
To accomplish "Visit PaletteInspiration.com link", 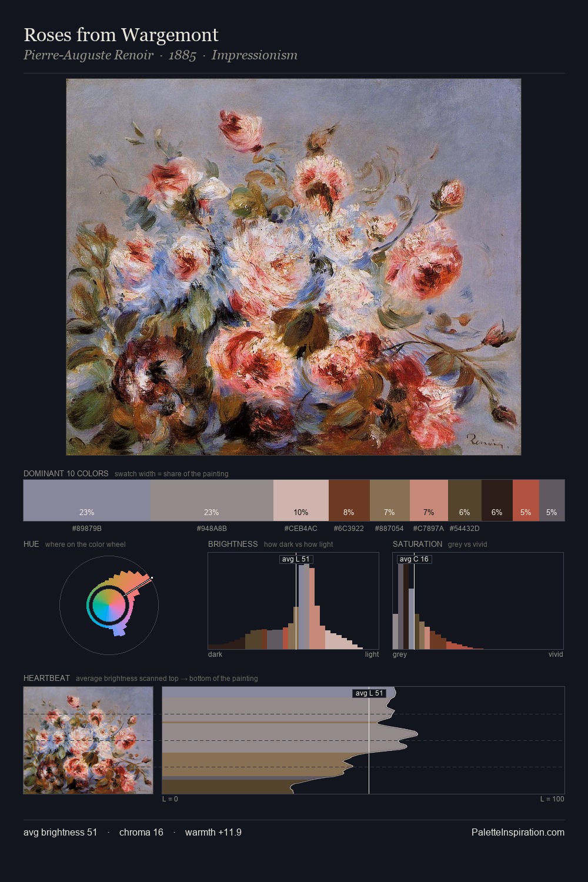I will click(x=518, y=832).
